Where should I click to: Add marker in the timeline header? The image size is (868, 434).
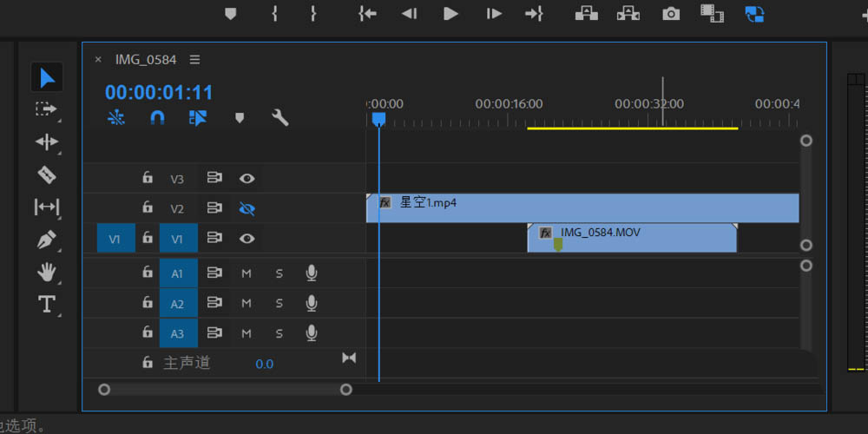pos(240,118)
